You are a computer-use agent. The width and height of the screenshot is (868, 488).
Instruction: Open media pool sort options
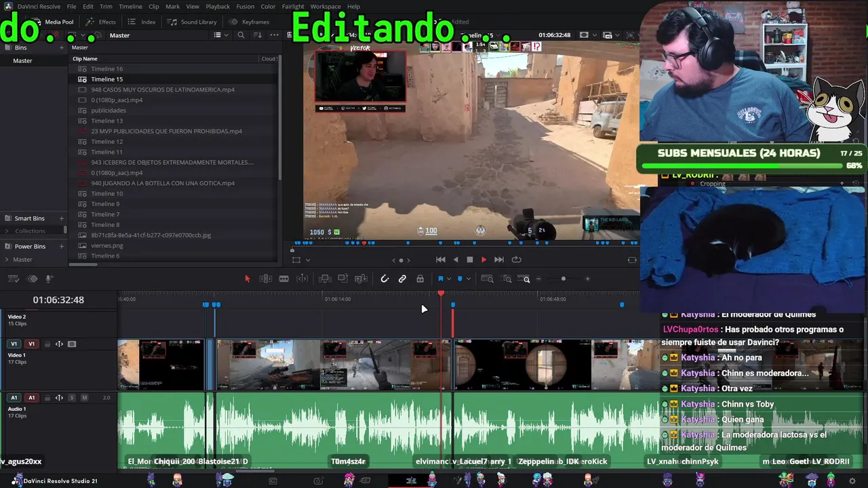[257, 35]
